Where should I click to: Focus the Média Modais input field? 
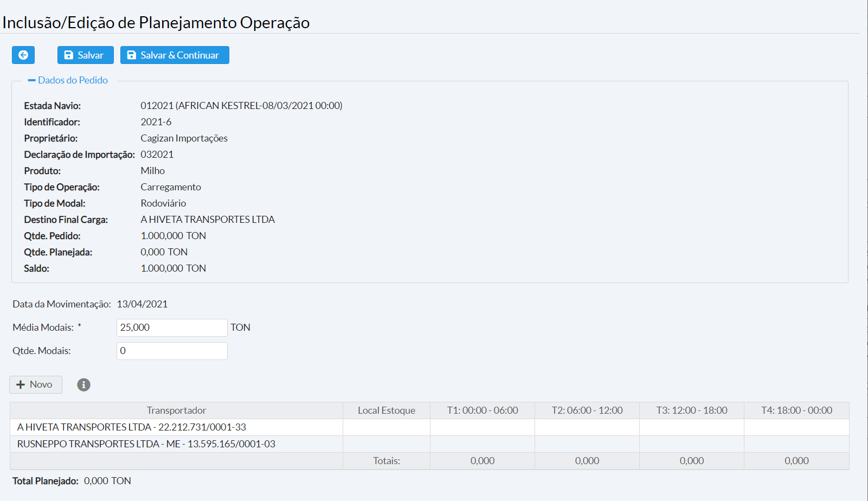tap(172, 327)
